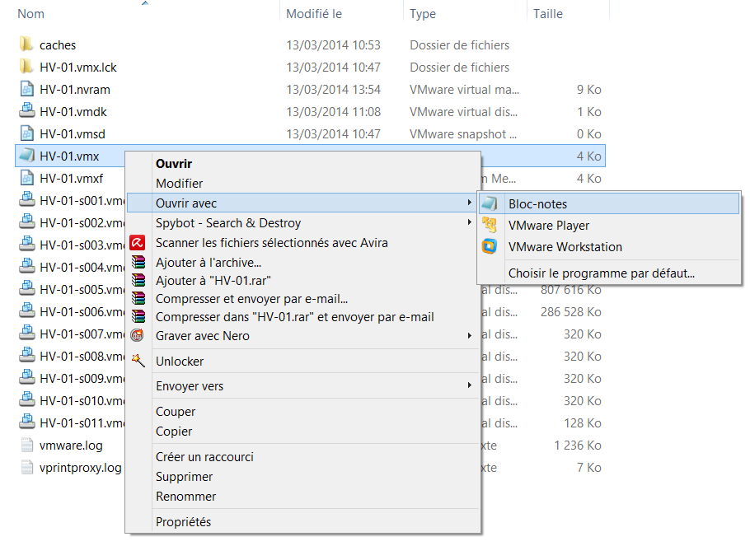Expand the Spybot - Search & Destroy submenu arrow
Viewport: 750px width, 560px height.
pos(470,222)
